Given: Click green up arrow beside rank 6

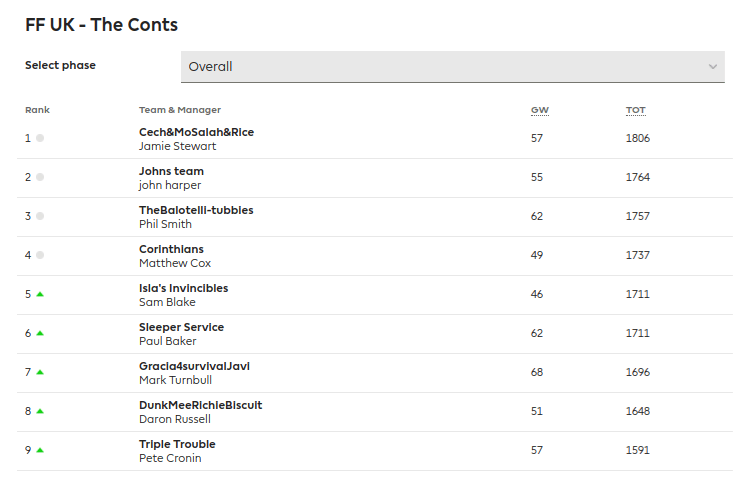Looking at the screenshot, I should [40, 333].
